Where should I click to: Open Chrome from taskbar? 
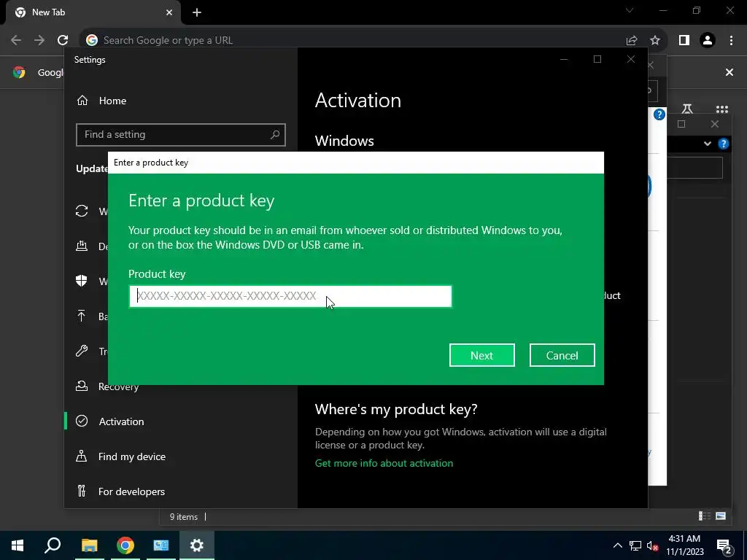click(125, 545)
